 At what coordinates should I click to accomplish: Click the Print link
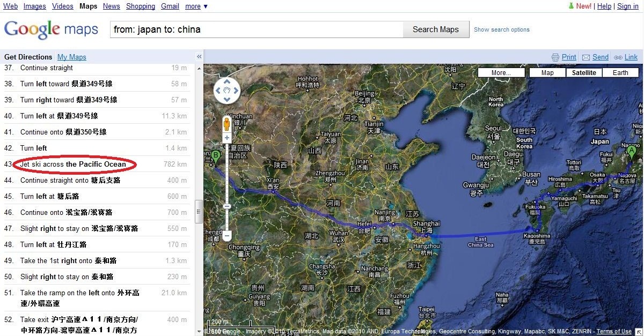point(569,57)
